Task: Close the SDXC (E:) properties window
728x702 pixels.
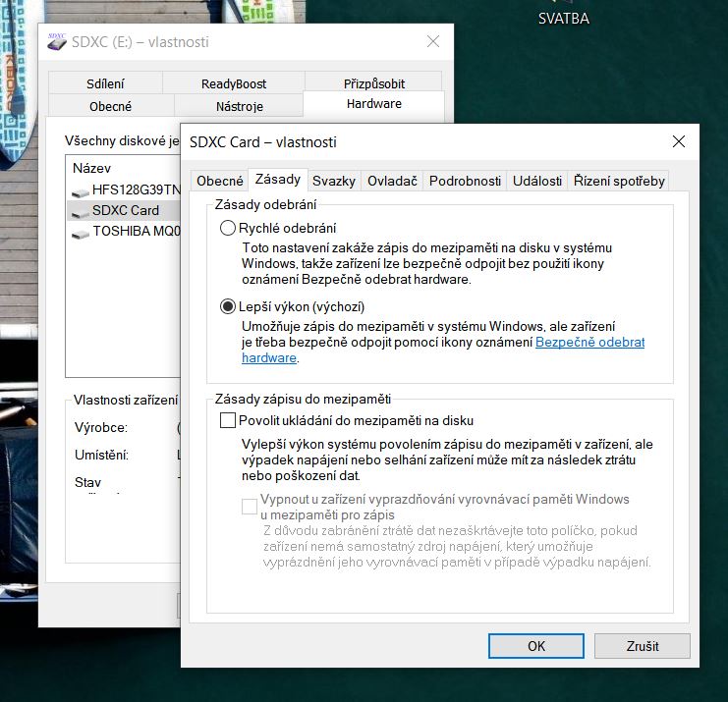Action: click(x=432, y=41)
